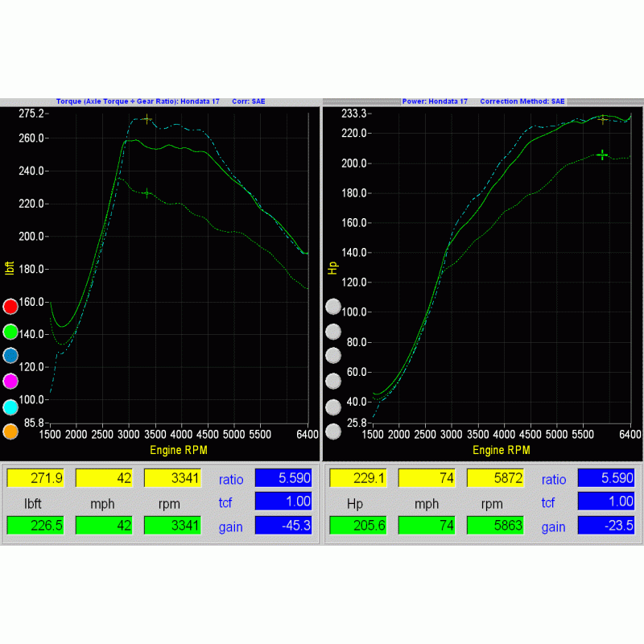This screenshot has height=644, width=644.
Task: Toggle the cyan run circle
Action: click(x=11, y=407)
